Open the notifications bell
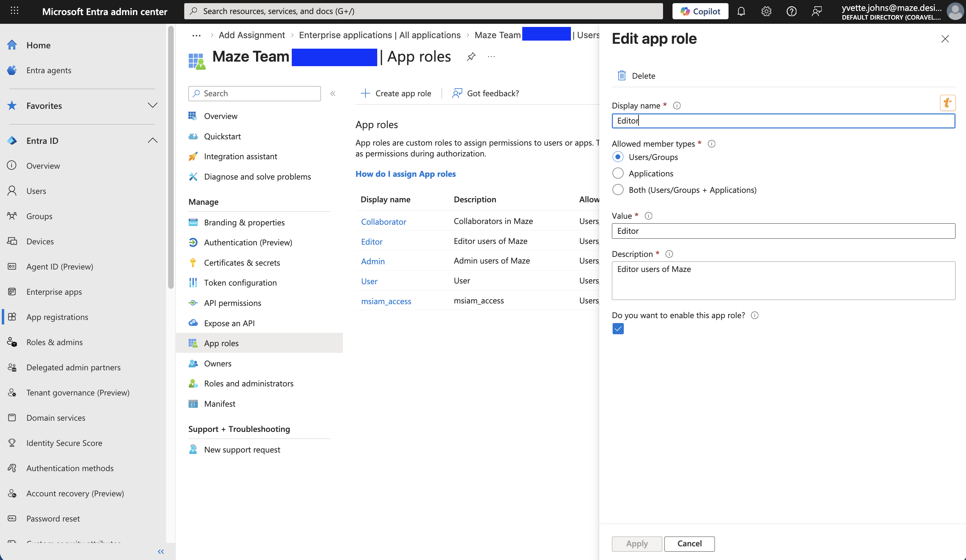 (741, 12)
